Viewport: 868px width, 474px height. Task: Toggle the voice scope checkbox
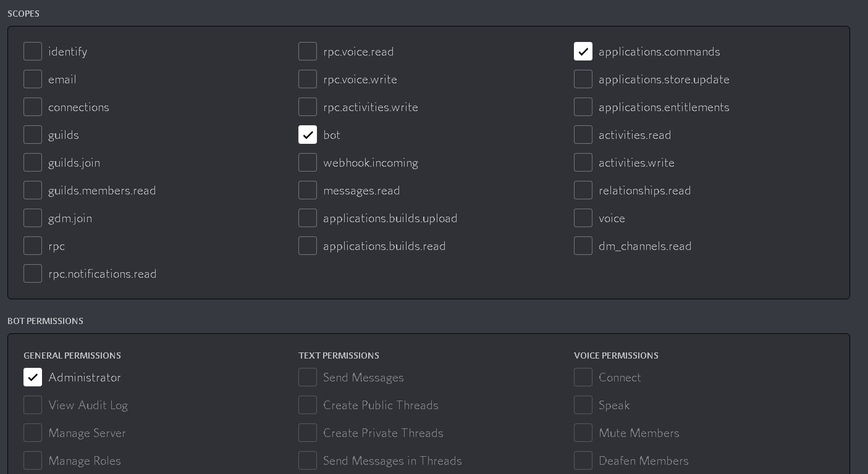583,218
